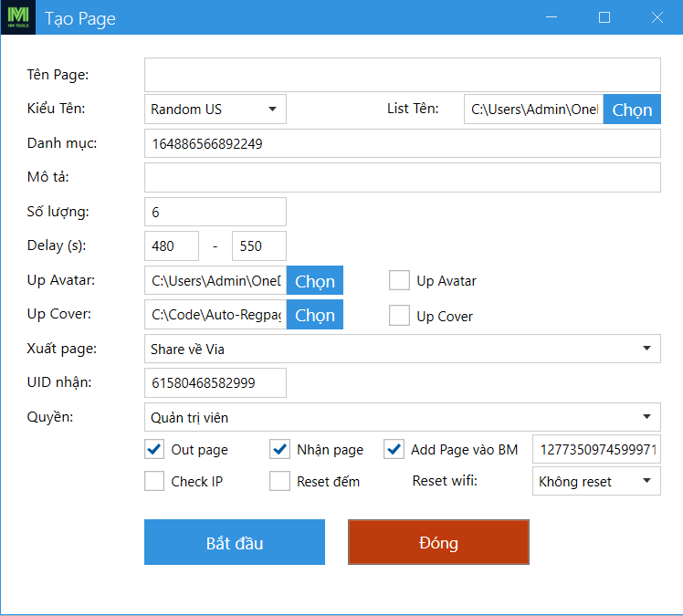Enable the Check IP checkbox
This screenshot has width=683, height=616.
click(x=154, y=481)
